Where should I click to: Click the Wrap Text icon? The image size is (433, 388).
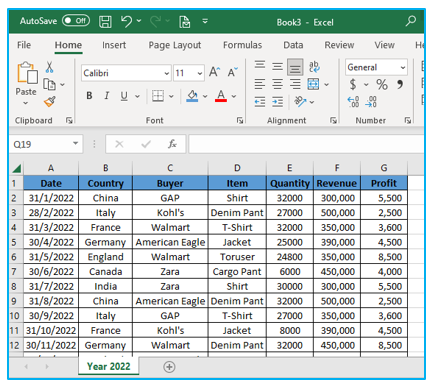click(314, 67)
